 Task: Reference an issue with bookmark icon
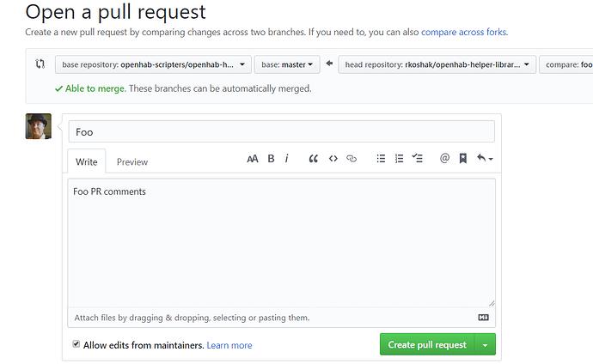pyautogui.click(x=462, y=159)
